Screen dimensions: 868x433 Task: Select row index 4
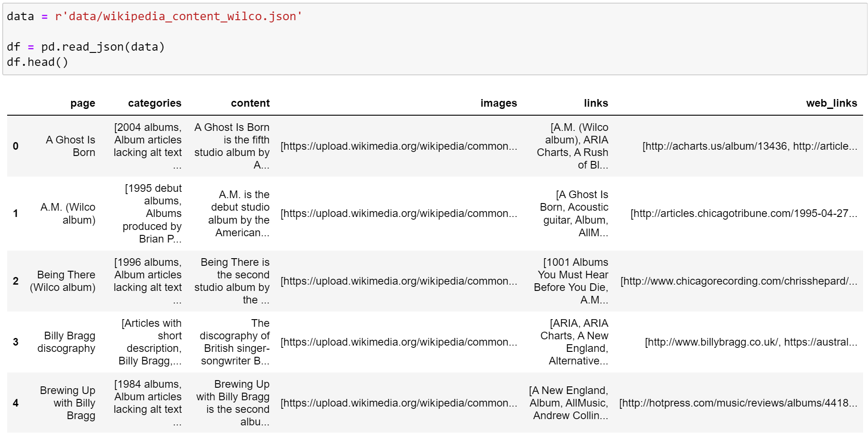point(16,403)
